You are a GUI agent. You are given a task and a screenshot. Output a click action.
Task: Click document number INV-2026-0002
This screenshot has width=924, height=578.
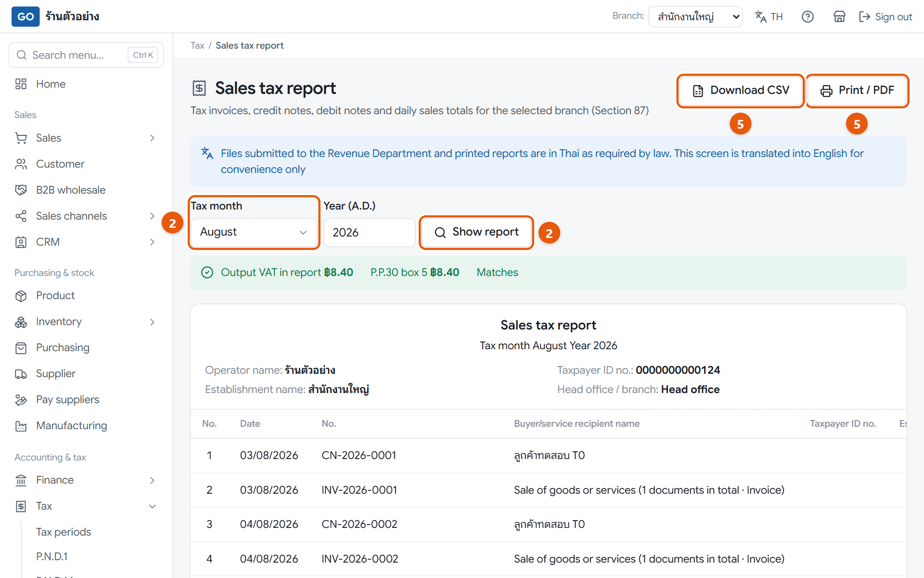[x=360, y=559]
